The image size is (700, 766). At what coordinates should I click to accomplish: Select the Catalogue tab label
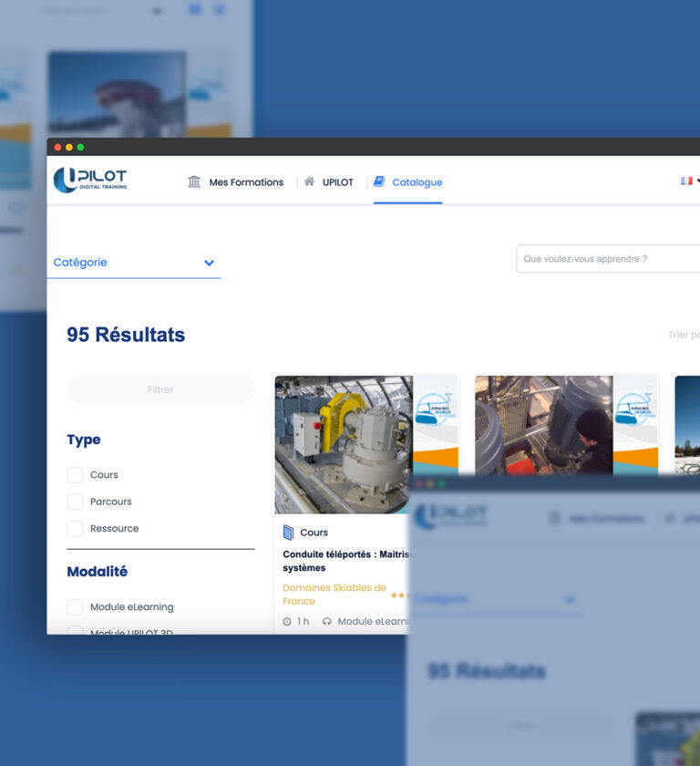click(x=417, y=182)
